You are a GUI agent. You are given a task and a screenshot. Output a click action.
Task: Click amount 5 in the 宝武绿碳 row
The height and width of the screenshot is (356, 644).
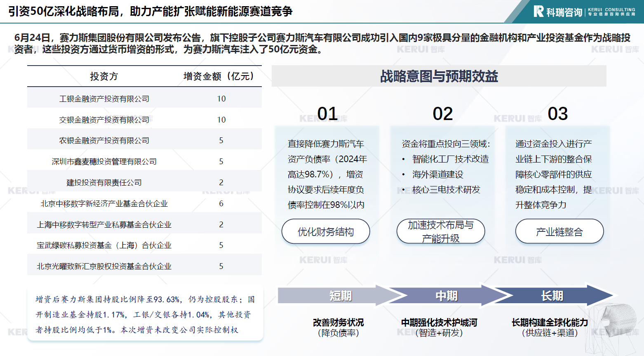tap(221, 245)
